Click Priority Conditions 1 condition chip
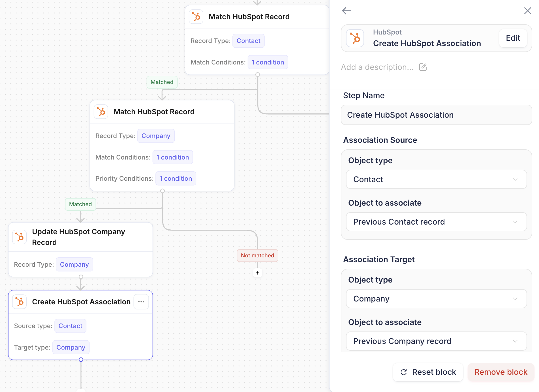 click(176, 178)
